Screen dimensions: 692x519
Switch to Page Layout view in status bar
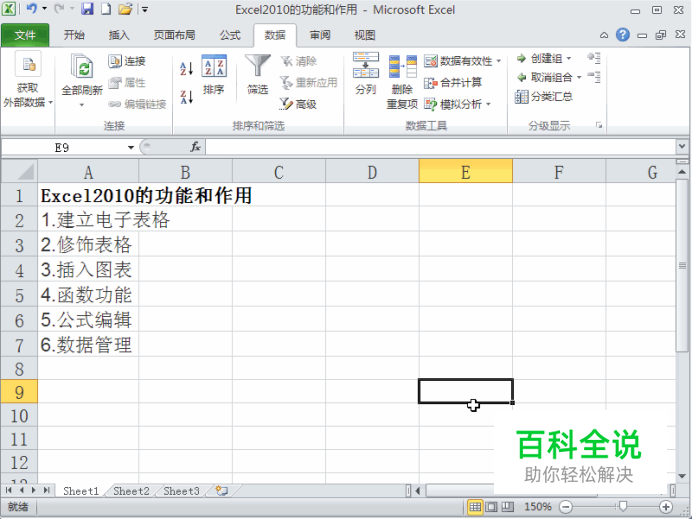coord(491,507)
